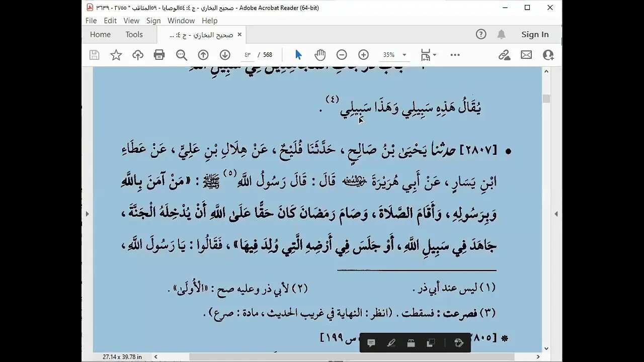Click the Sign In button

pos(535,34)
